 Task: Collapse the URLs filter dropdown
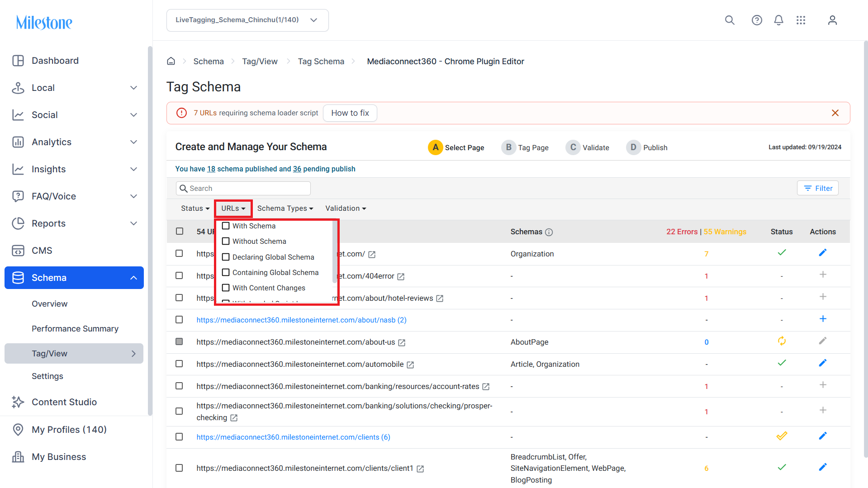[x=233, y=208]
